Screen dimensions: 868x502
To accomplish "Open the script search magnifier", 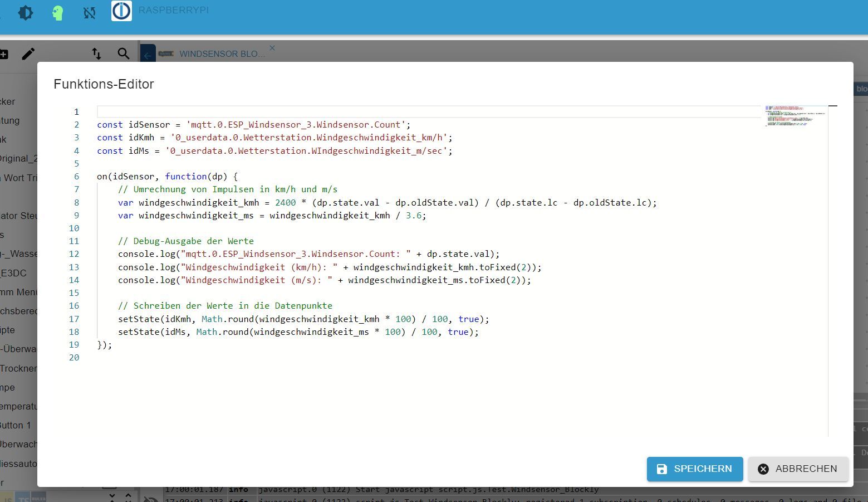I will click(124, 53).
